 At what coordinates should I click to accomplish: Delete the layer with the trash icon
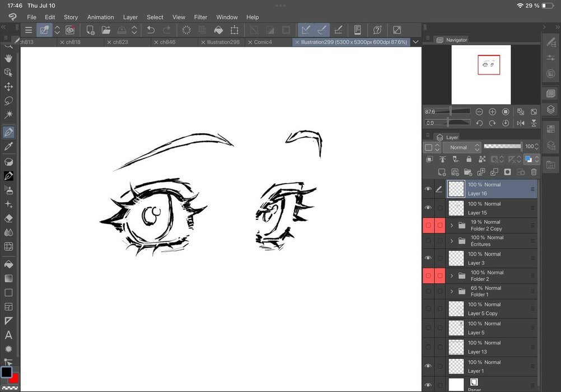click(534, 172)
